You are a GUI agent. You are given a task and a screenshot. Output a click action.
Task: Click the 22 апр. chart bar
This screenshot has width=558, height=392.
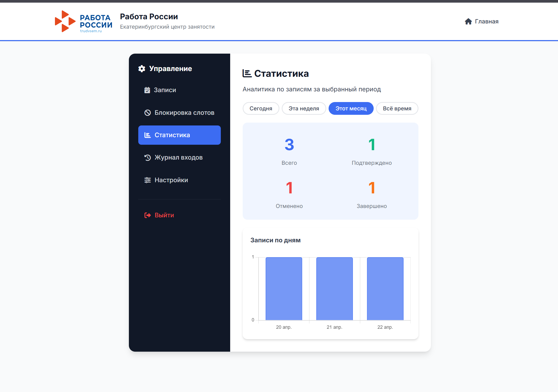click(x=385, y=288)
